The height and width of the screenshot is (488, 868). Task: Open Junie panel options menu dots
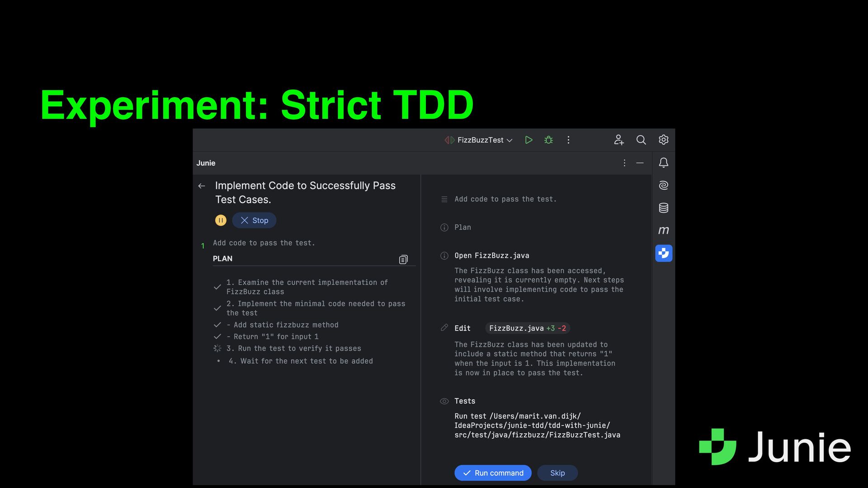(x=624, y=163)
